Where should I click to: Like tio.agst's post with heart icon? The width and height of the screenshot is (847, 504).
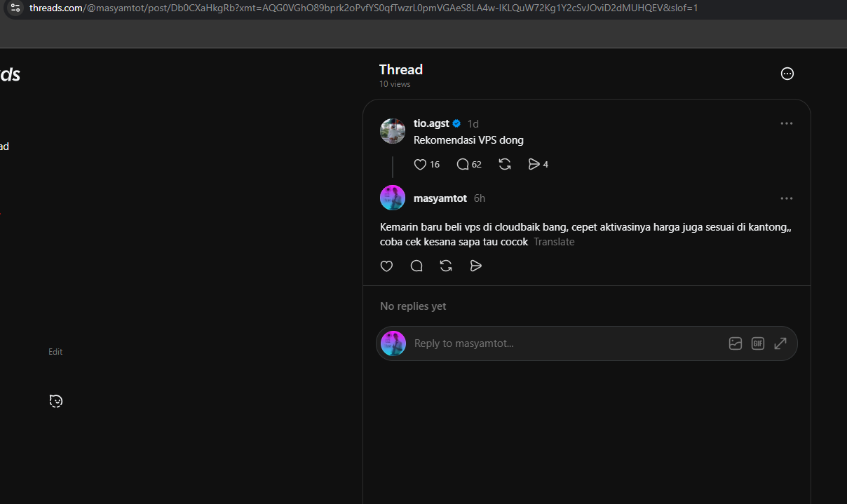(421, 165)
